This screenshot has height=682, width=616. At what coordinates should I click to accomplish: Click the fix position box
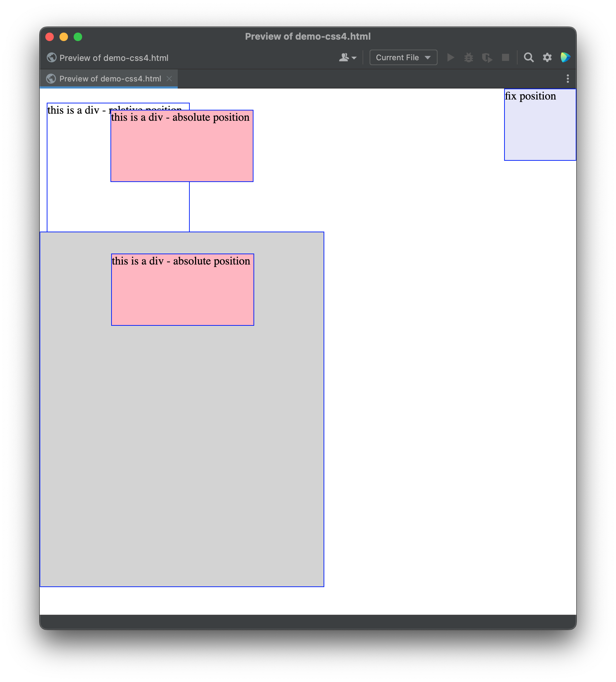[540, 124]
